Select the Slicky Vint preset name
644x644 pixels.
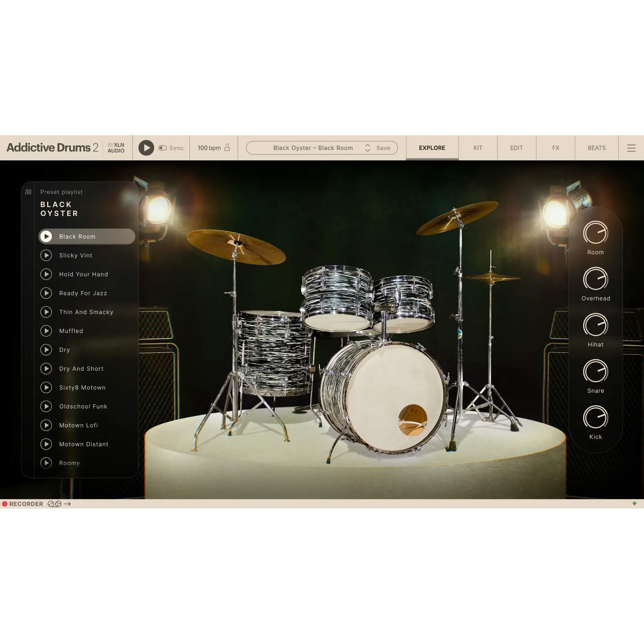[x=76, y=255]
